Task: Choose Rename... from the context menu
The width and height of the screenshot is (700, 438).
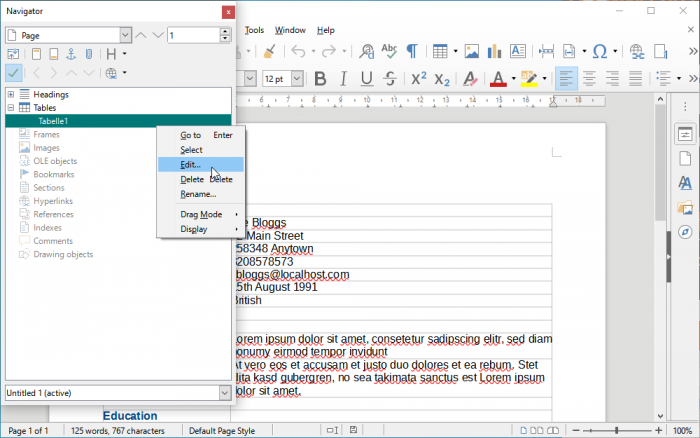Action: pos(198,194)
